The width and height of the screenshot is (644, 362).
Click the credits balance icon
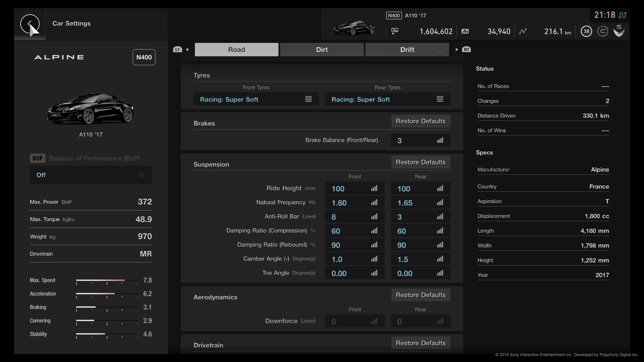[395, 31]
